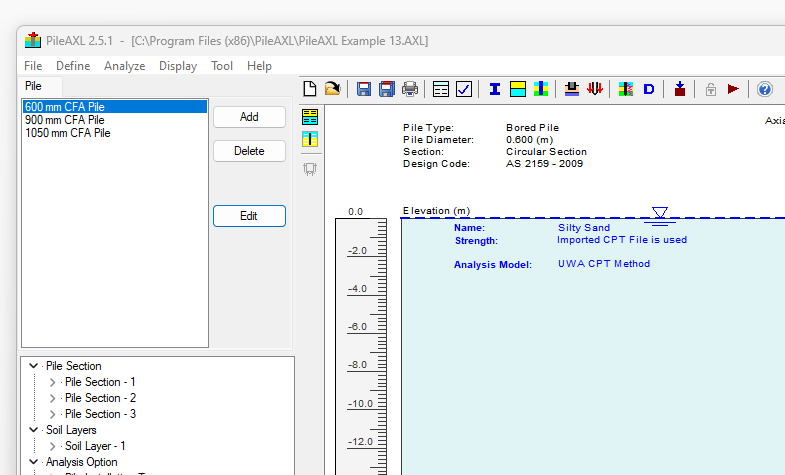Screen dimensions: 785x475
Task: Click the pile cap on ground icon
Action: (x=572, y=89)
